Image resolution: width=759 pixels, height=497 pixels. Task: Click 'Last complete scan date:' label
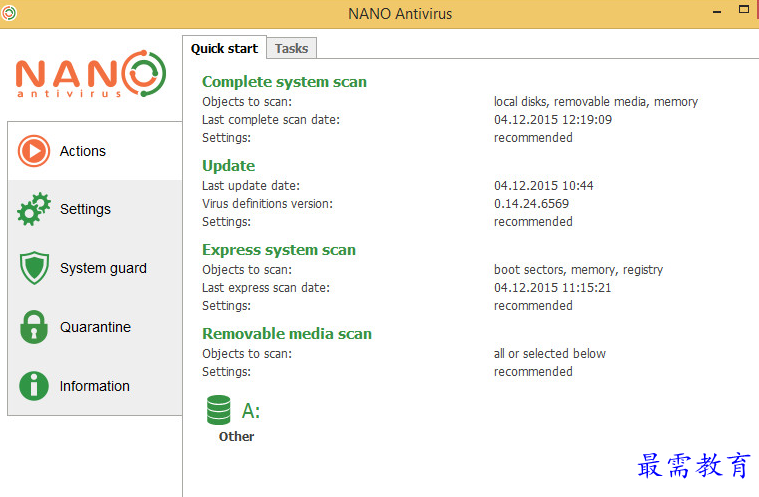point(271,120)
